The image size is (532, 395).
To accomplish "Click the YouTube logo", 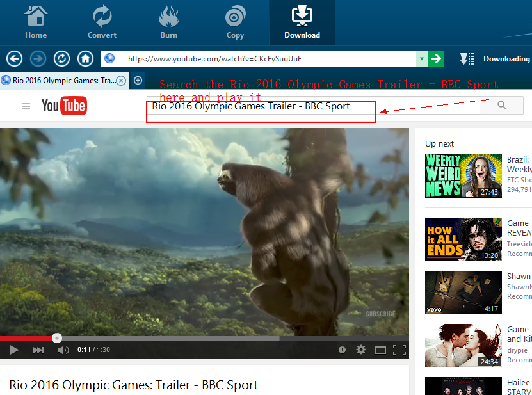I will [x=64, y=106].
